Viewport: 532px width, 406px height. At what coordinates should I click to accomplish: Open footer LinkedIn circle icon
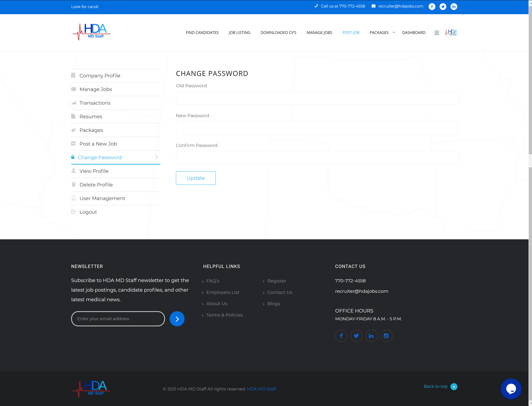coord(371,336)
